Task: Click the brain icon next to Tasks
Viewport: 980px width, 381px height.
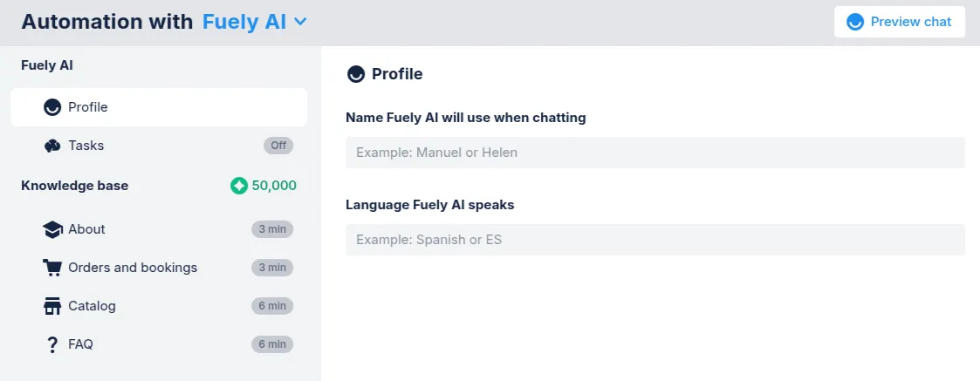Action: coord(52,146)
